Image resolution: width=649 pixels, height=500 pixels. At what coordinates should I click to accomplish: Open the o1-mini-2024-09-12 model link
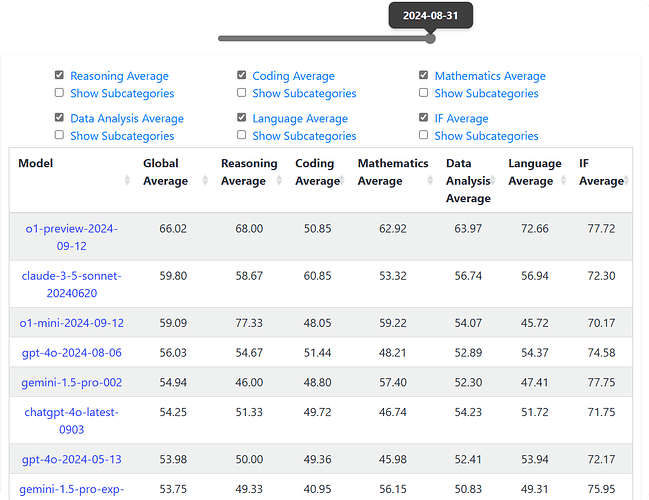click(72, 323)
